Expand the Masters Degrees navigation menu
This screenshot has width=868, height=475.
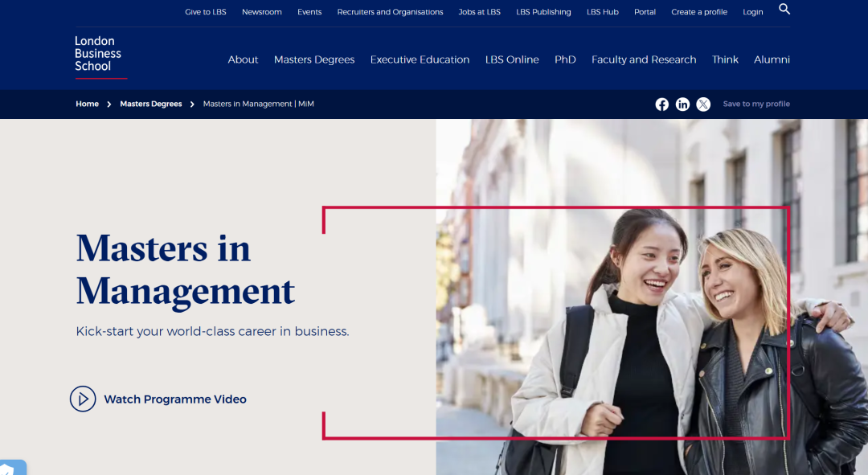point(313,59)
